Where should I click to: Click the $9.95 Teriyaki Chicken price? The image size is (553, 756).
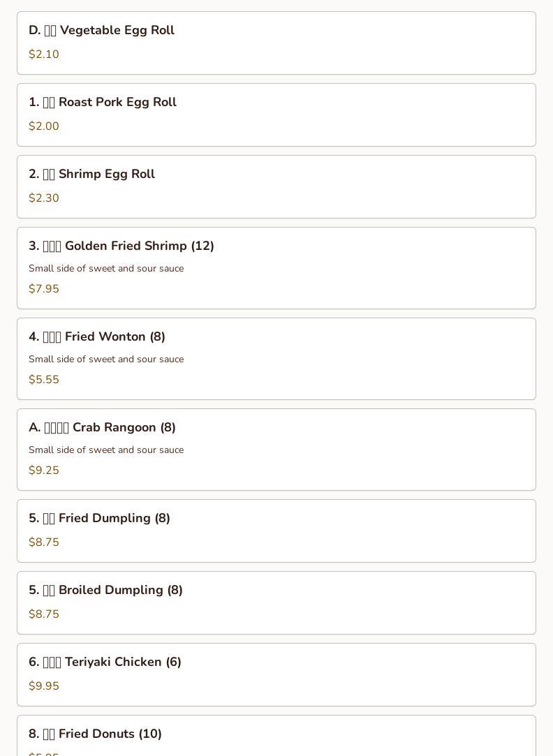tap(44, 686)
